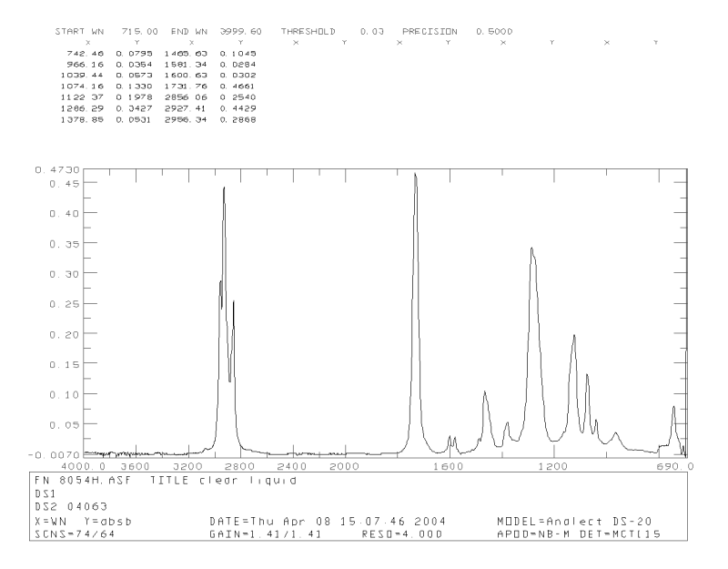Viewport: 728px width, 569px height.
Task: Select the SCNS=74/64 footer entry
Action: click(75, 534)
